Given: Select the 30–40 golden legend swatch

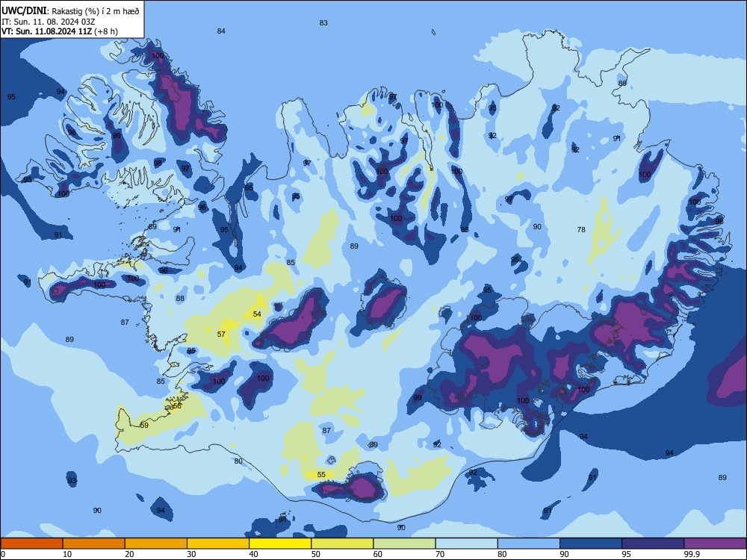Looking at the screenshot, I should [218, 544].
